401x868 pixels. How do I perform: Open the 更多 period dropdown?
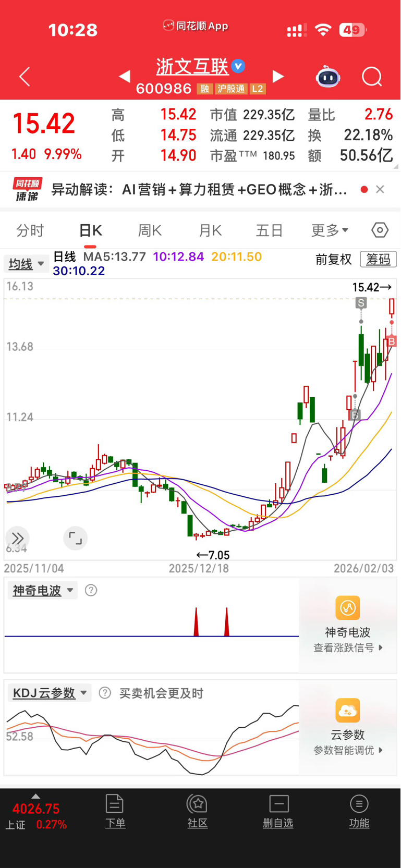coord(330,230)
